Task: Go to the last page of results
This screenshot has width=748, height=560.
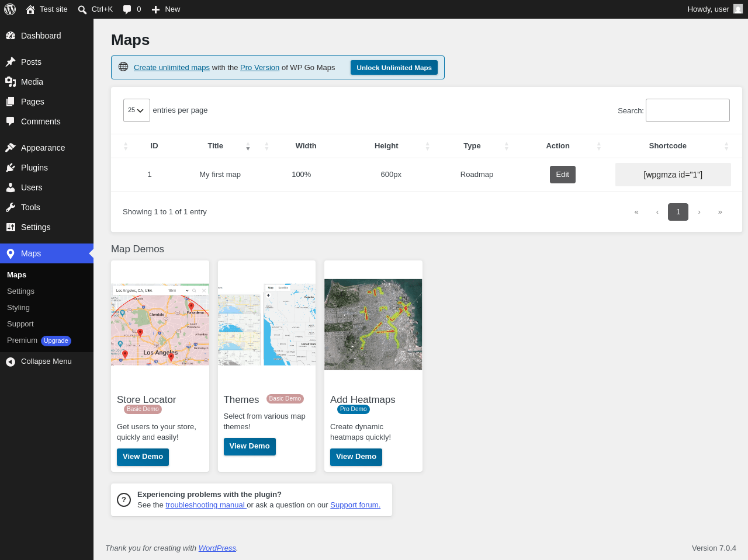Action: (720, 212)
